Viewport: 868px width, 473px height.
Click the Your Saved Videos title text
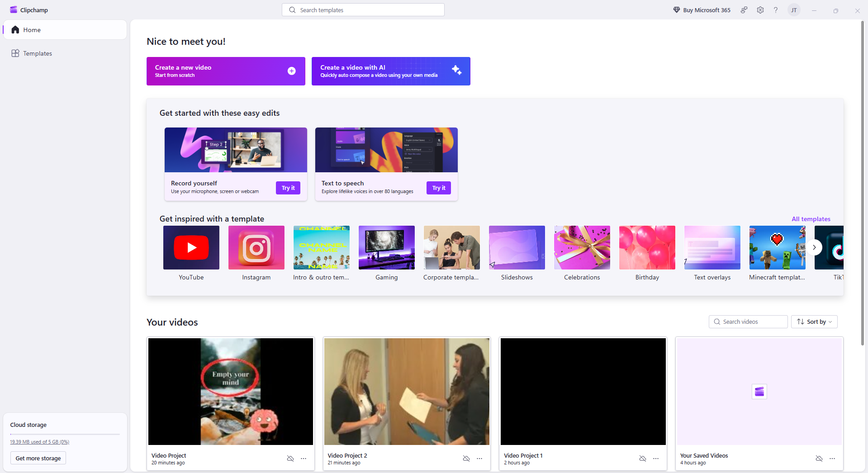click(704, 455)
